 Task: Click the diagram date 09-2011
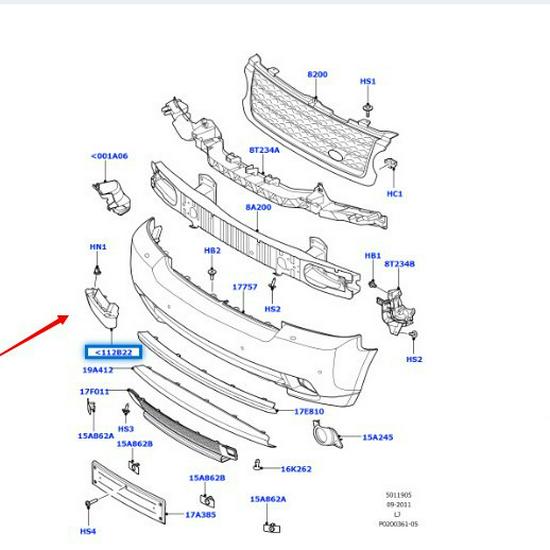coord(398,505)
